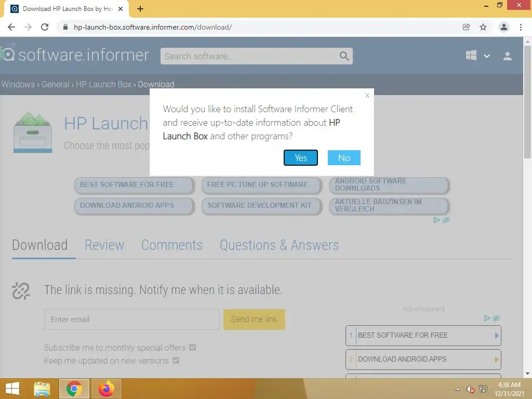
Task: Select the Download HP Launch Box tab
Action: coord(66,9)
